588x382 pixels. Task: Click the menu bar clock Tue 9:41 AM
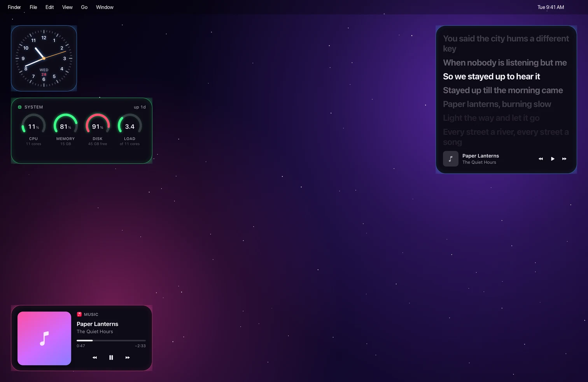(551, 7)
